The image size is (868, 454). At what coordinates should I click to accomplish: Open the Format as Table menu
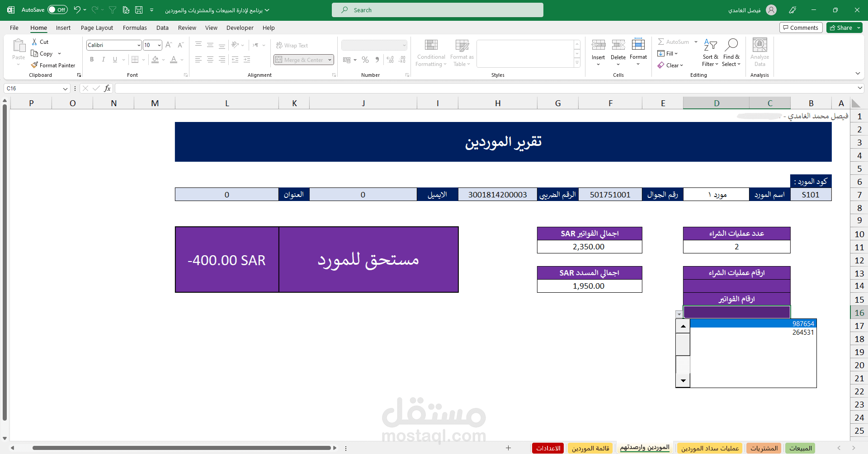[462, 53]
